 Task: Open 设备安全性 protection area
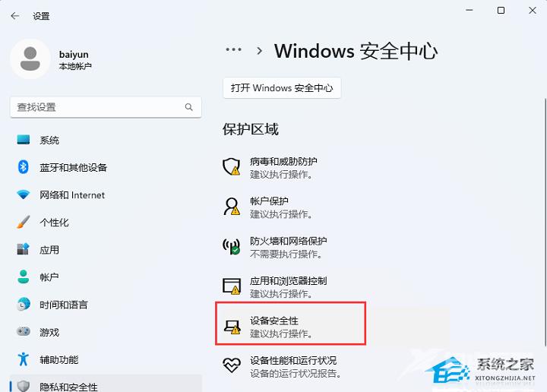290,324
